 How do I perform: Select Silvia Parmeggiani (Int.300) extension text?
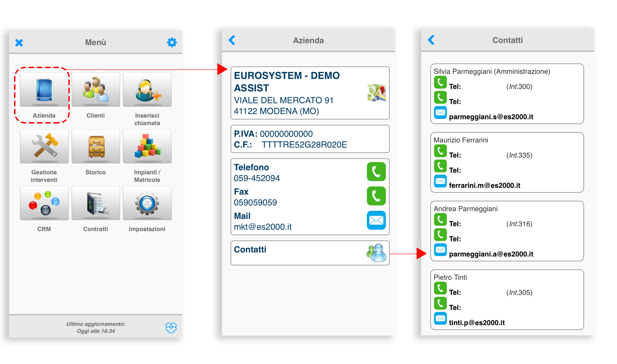pos(519,86)
